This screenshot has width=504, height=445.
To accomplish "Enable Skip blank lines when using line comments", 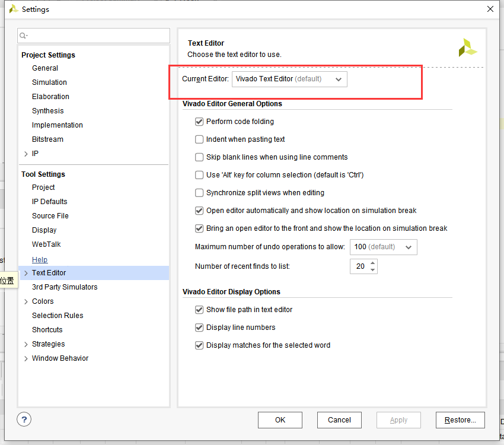I will [x=199, y=157].
